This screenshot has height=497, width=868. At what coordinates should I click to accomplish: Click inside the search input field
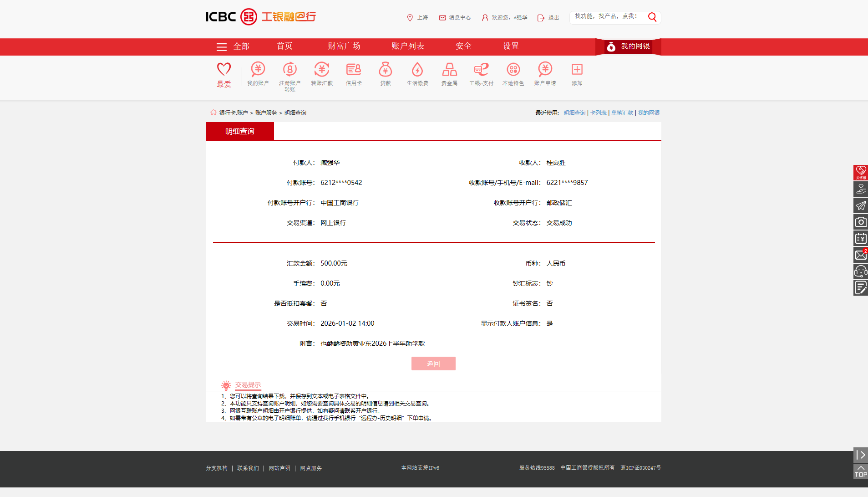(x=609, y=17)
